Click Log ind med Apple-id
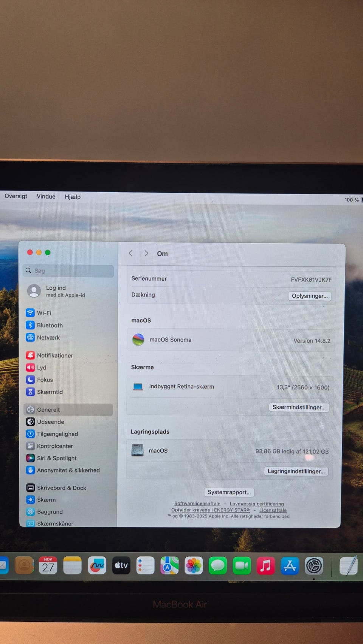 pyautogui.click(x=57, y=291)
